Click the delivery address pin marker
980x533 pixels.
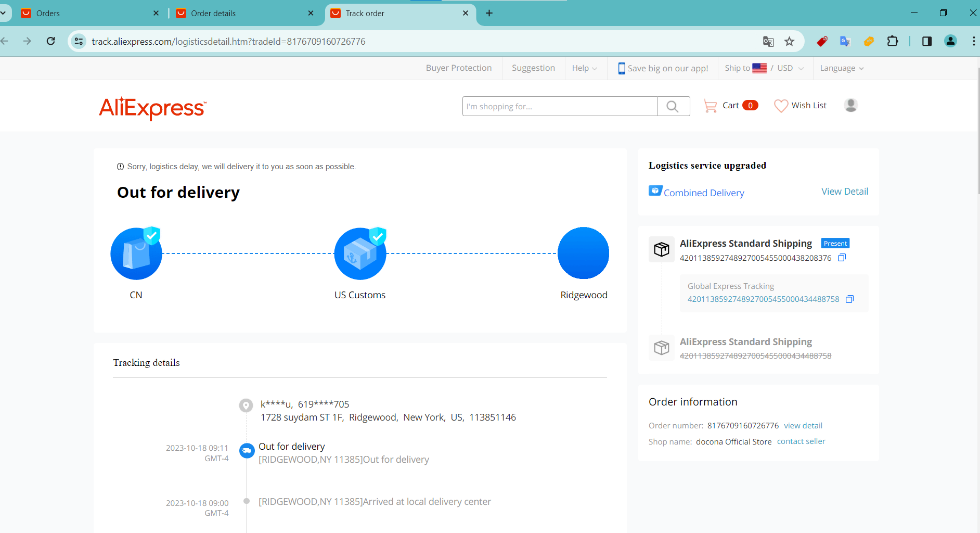(x=246, y=405)
